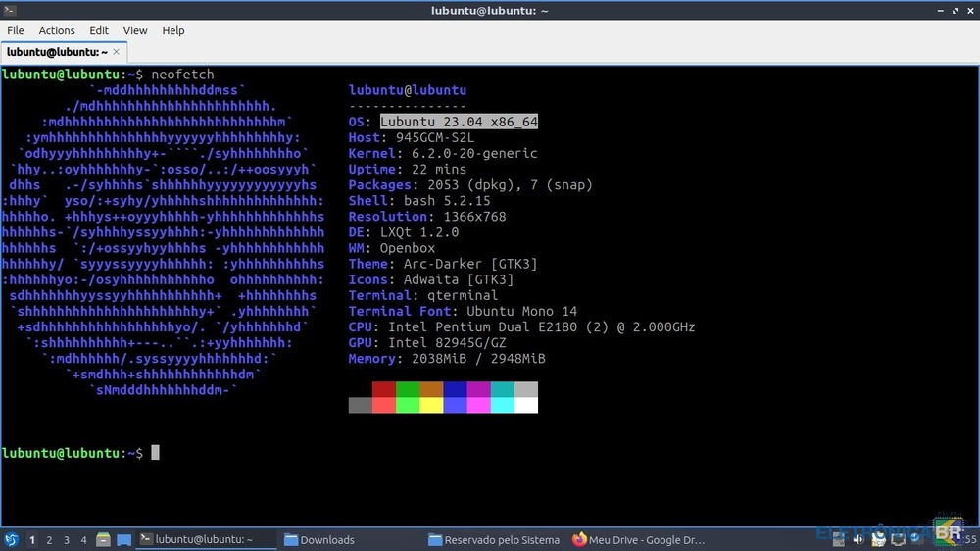
Task: Switch to the Firefox Meu Drive window
Action: pyautogui.click(x=638, y=539)
